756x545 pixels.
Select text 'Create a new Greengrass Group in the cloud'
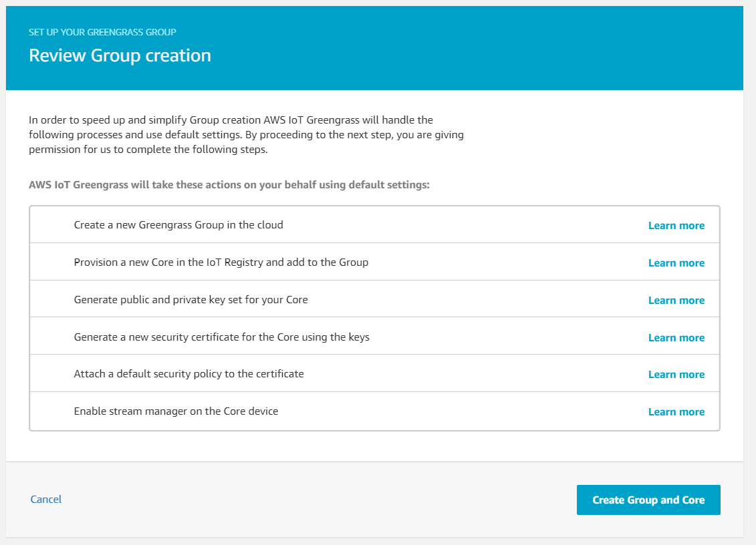(178, 225)
